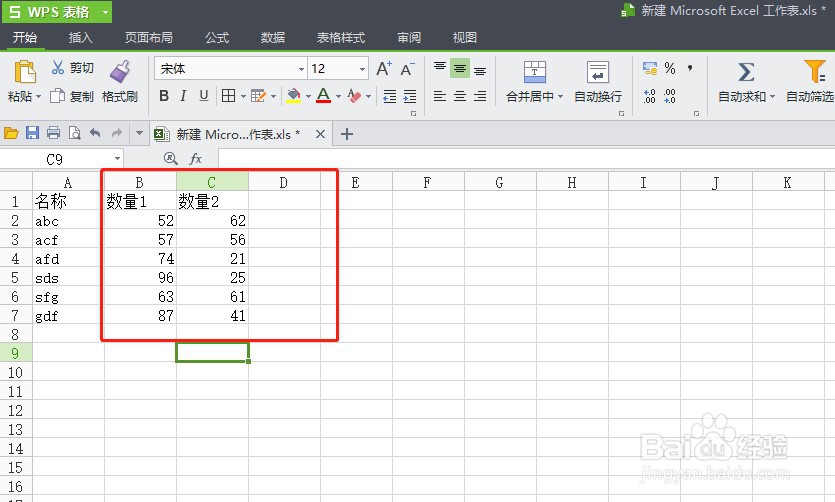Apply red font color A

[x=323, y=96]
